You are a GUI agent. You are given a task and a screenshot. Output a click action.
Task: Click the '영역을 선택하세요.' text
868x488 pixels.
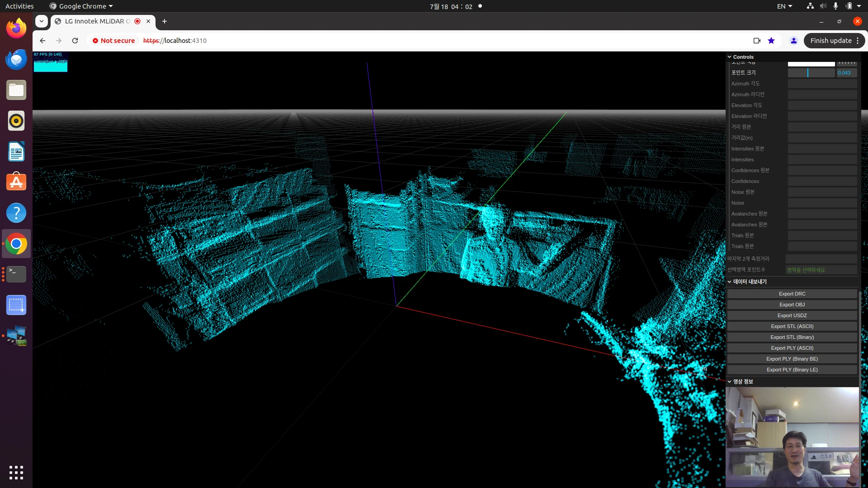click(x=806, y=270)
